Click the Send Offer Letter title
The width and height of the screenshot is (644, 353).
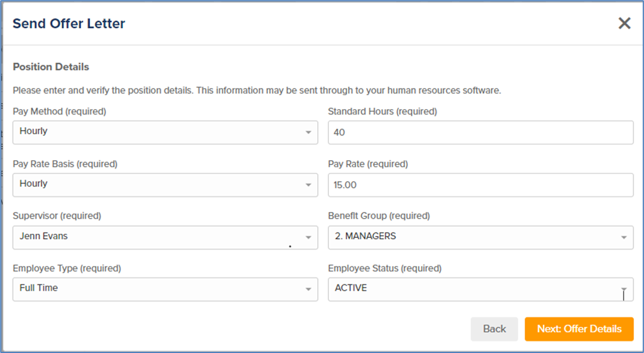tap(69, 23)
